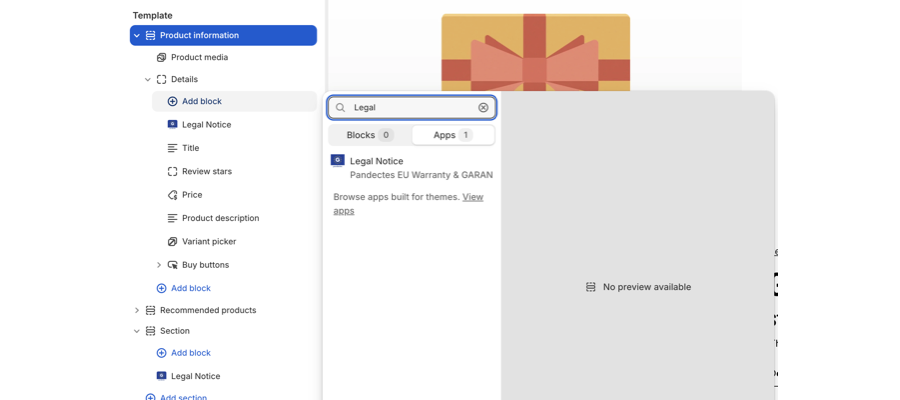This screenshot has width=900, height=400.
Task: Select the Variant picker block
Action: coord(209,242)
